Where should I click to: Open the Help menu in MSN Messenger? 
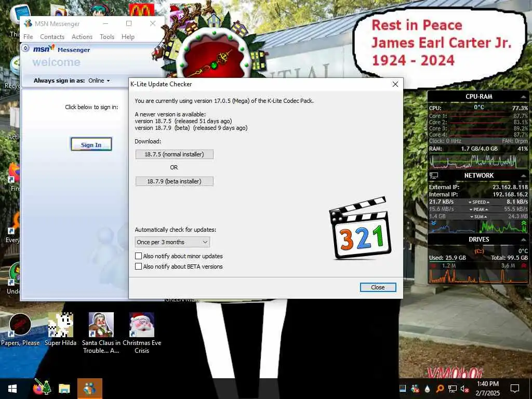point(128,37)
